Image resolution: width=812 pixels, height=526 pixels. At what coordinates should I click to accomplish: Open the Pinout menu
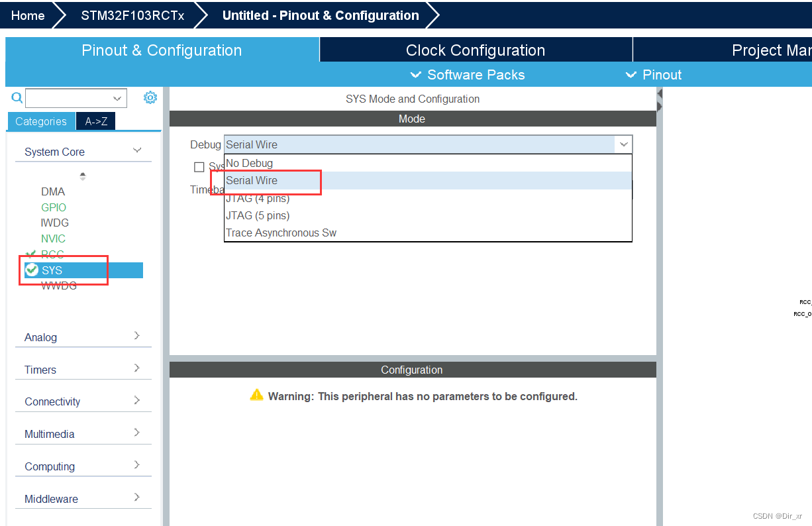coord(654,75)
